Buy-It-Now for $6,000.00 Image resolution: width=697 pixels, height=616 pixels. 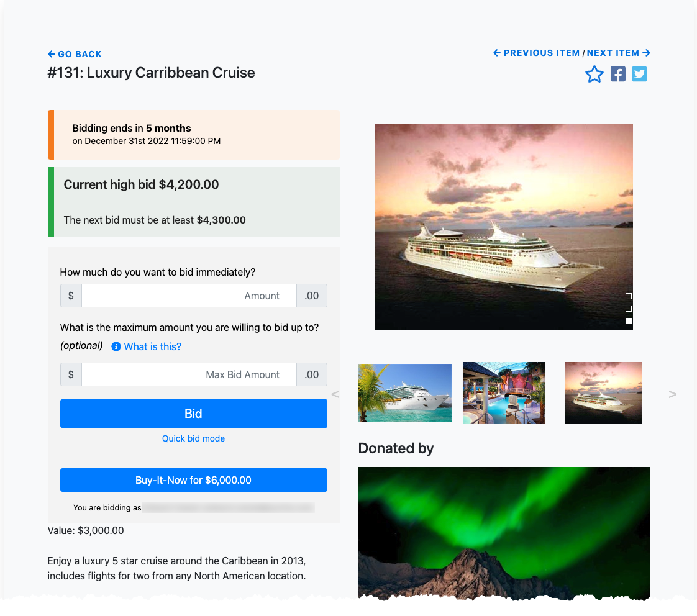[194, 480]
